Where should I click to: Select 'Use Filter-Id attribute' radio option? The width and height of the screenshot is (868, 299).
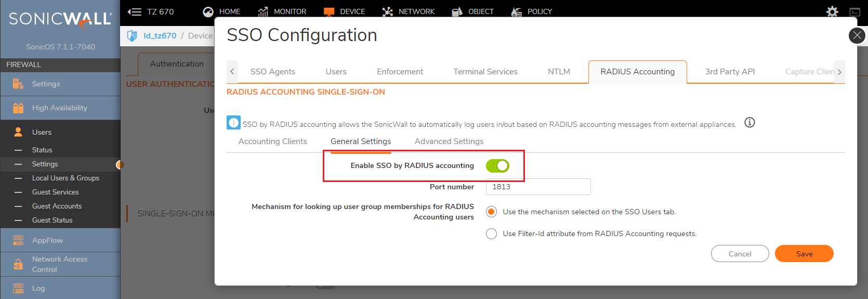click(x=491, y=233)
